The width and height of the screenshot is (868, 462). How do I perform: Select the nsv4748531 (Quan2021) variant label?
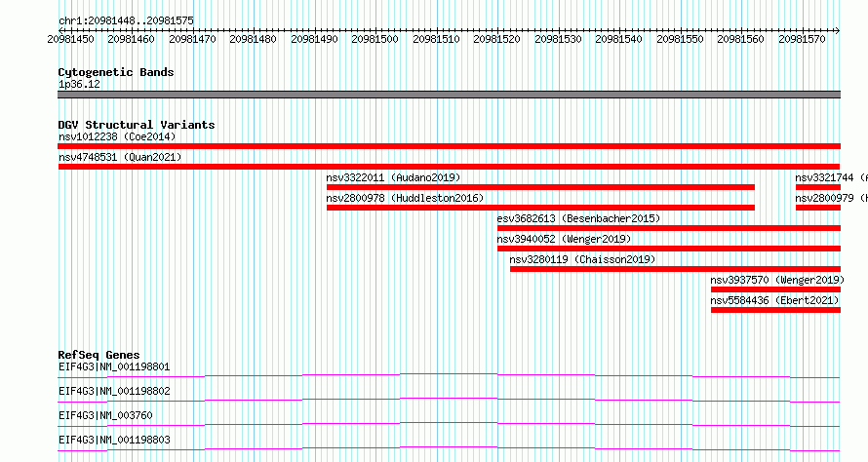coord(120,157)
